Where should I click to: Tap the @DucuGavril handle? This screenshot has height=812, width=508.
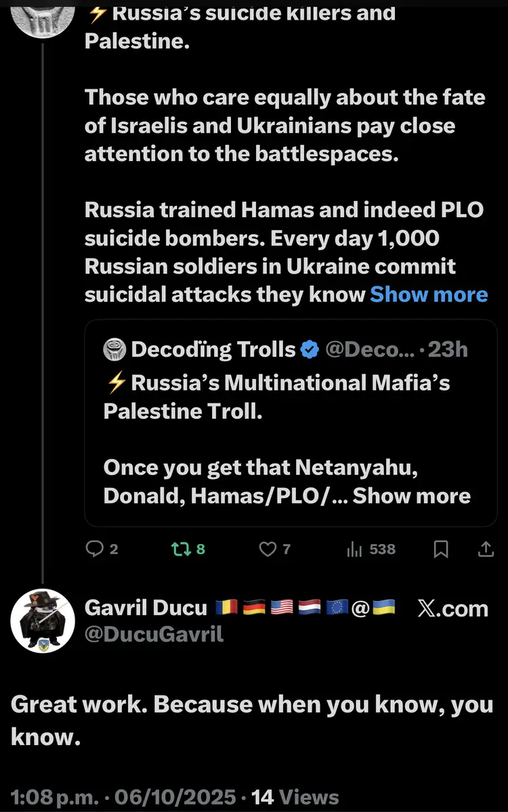click(x=154, y=634)
